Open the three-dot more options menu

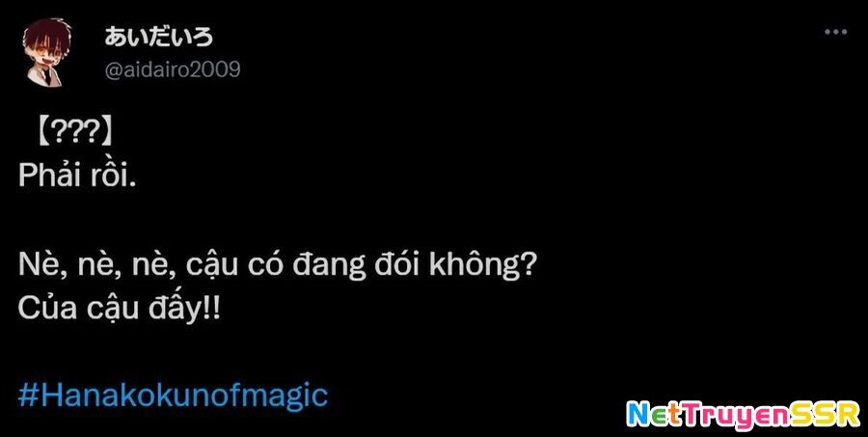[835, 32]
